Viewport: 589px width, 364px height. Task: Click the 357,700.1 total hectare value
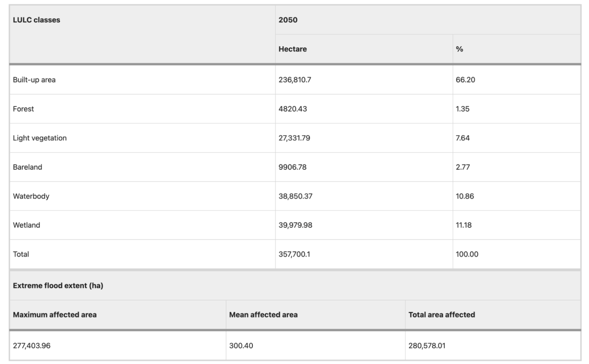[294, 254]
